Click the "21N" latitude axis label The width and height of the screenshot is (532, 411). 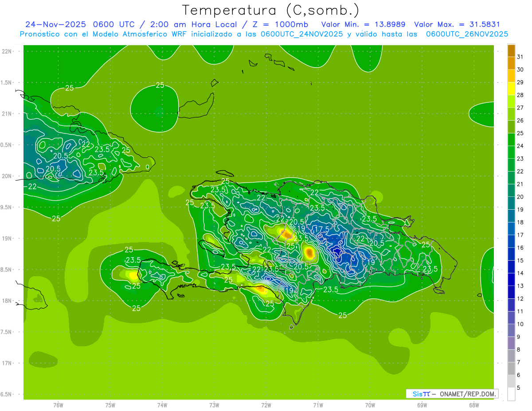tap(7, 114)
